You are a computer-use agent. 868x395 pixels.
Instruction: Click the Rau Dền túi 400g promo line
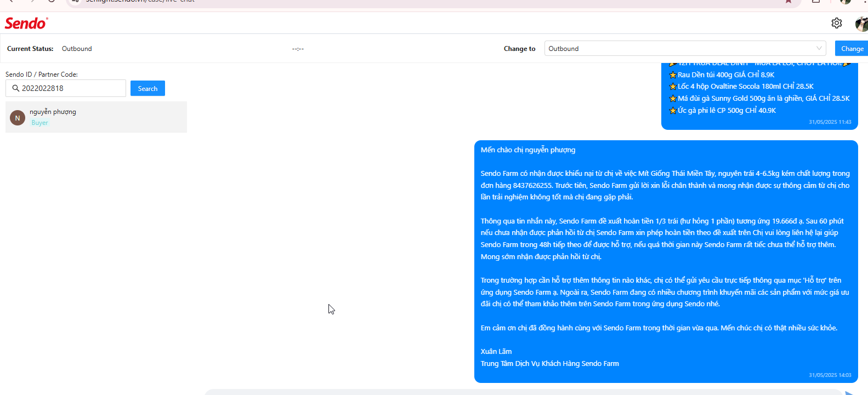coord(722,75)
